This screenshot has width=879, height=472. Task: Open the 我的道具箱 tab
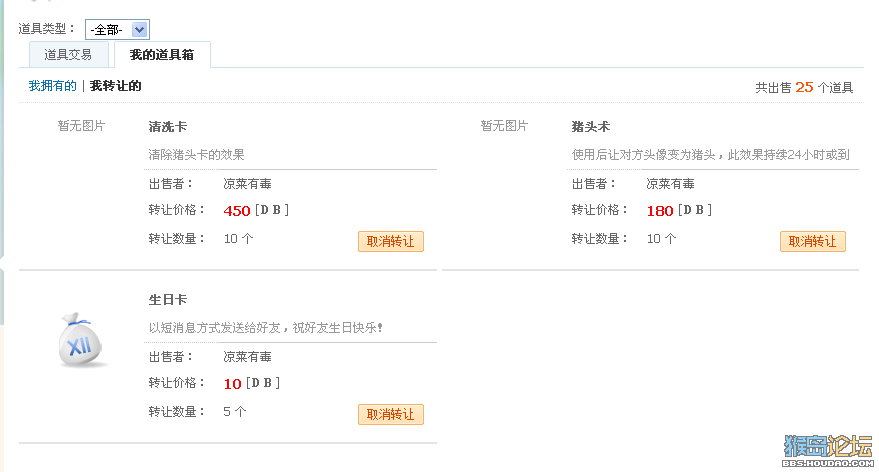pos(162,55)
